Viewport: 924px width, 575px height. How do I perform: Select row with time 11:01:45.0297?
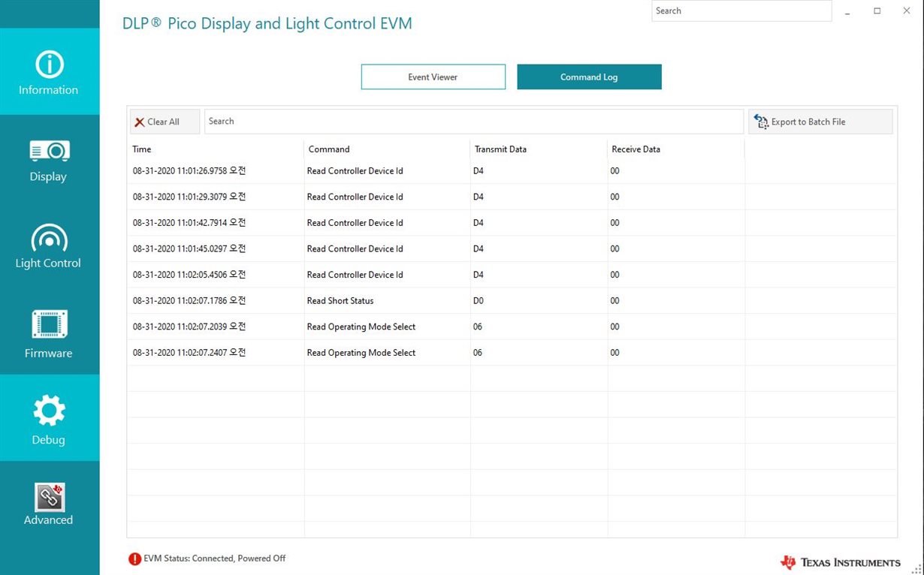click(x=512, y=248)
